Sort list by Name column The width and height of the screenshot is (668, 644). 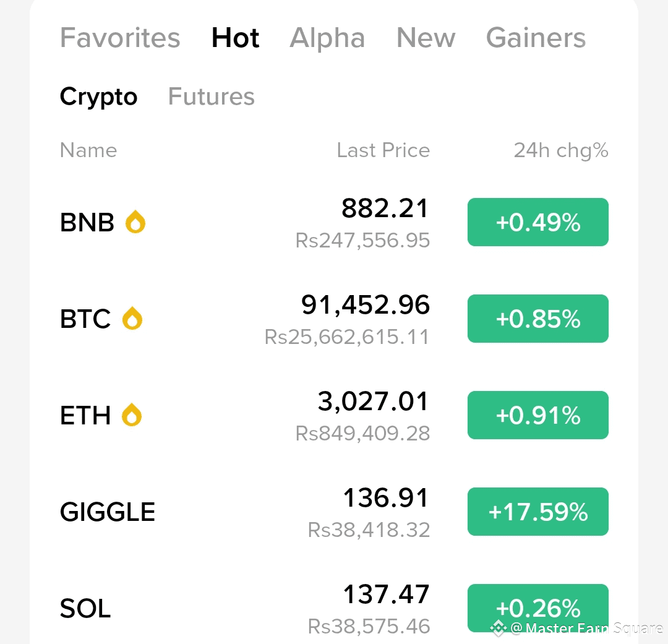[88, 150]
